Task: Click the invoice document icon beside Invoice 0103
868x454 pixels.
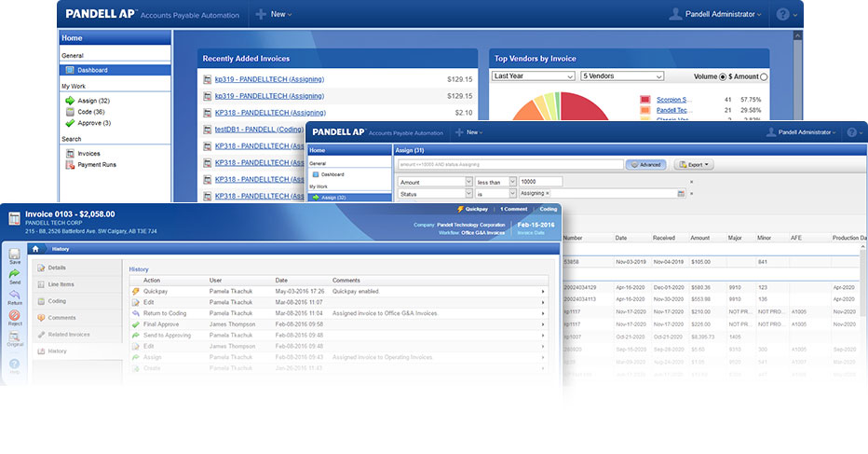Action: pos(14,218)
